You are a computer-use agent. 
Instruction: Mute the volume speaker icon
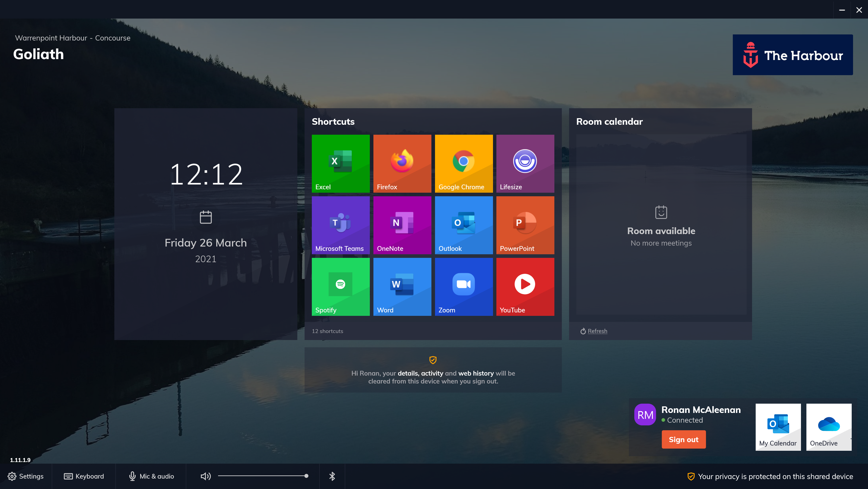[x=206, y=476]
